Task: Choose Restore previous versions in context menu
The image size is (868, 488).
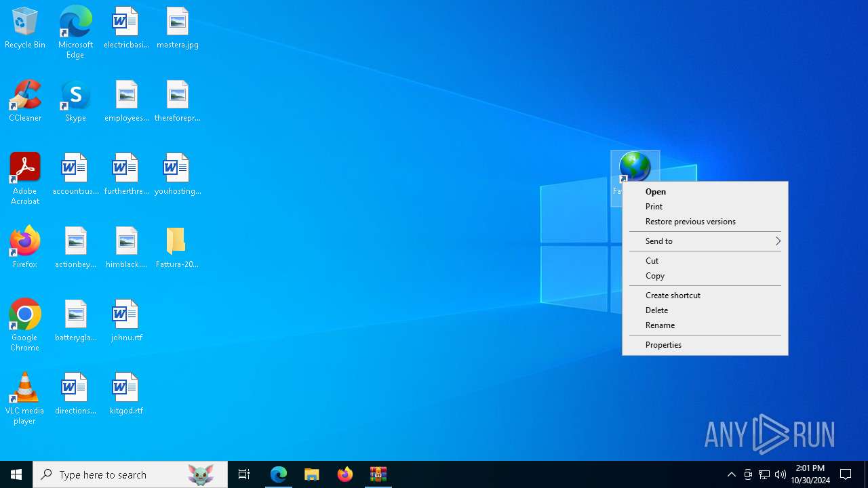Action: tap(705, 222)
